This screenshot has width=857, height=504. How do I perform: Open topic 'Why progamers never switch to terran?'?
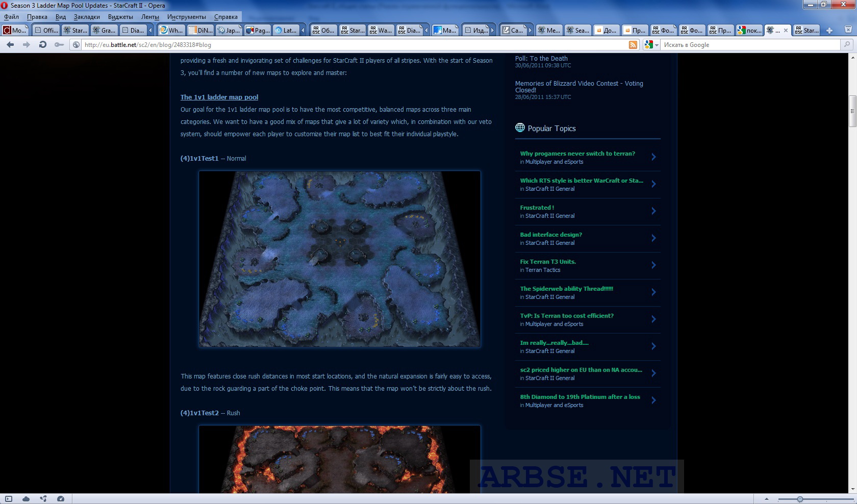tap(577, 154)
